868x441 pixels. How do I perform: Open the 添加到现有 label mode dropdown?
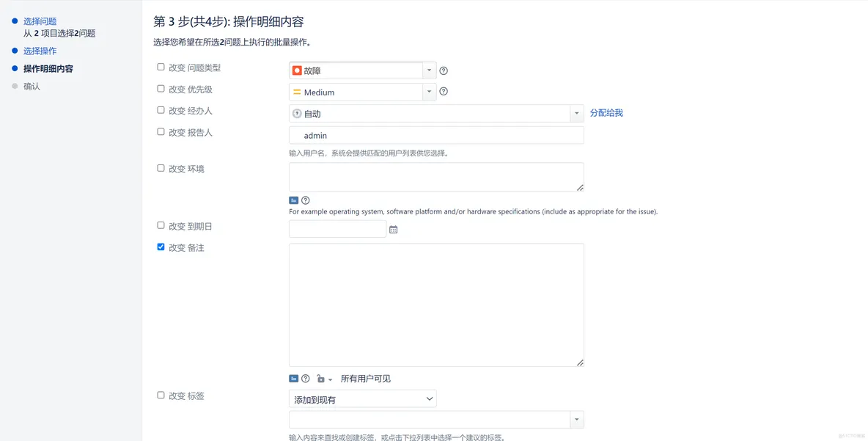pos(363,399)
